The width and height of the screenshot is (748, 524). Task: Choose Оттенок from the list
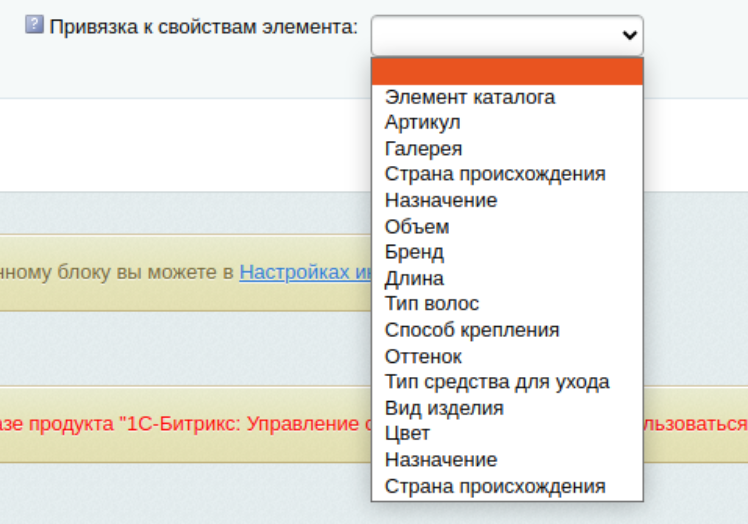pyautogui.click(x=507, y=356)
